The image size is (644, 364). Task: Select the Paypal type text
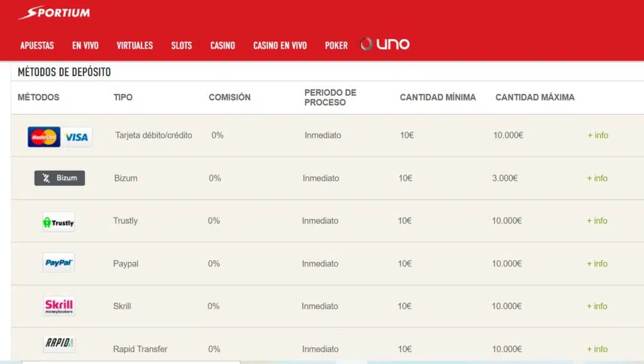(126, 264)
